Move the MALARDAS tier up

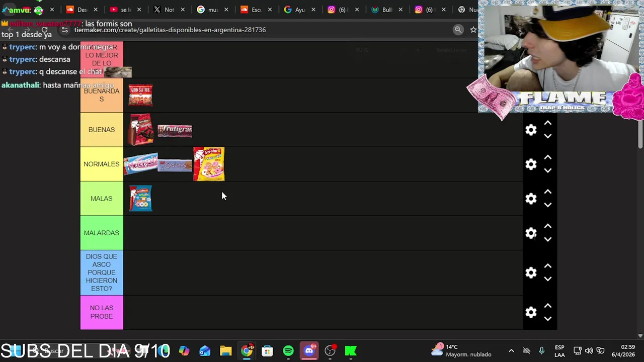pos(548,226)
